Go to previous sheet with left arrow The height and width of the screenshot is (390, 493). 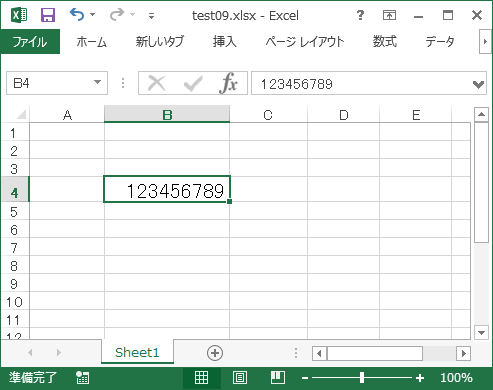pos(30,352)
